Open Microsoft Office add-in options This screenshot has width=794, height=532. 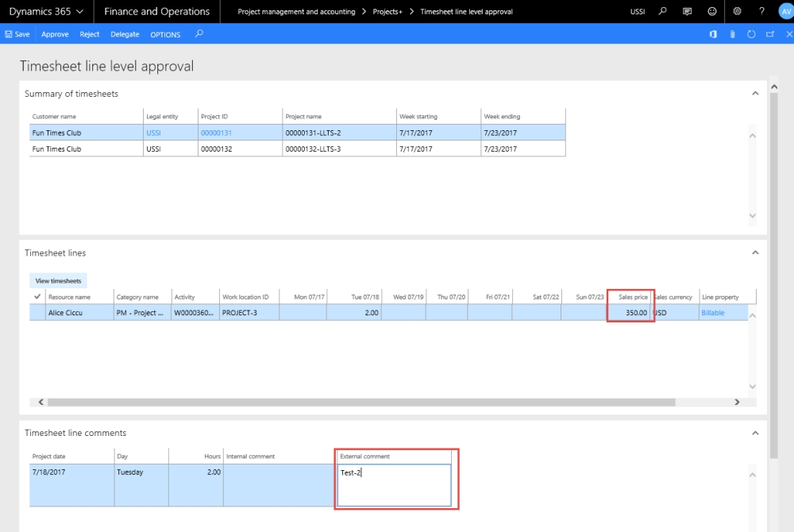(713, 34)
